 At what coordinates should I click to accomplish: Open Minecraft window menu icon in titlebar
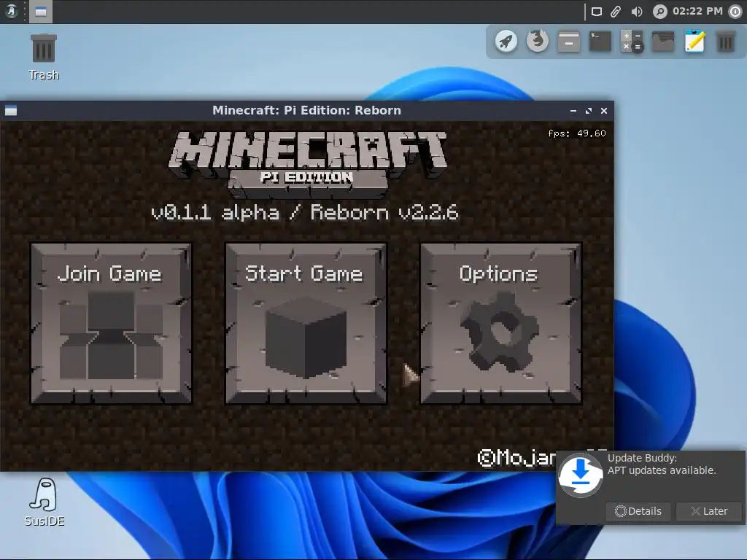coord(11,111)
